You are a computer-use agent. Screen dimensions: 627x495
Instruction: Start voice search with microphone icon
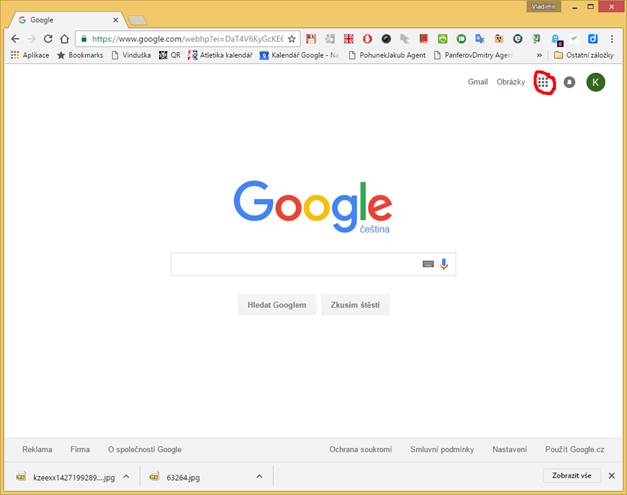444,264
